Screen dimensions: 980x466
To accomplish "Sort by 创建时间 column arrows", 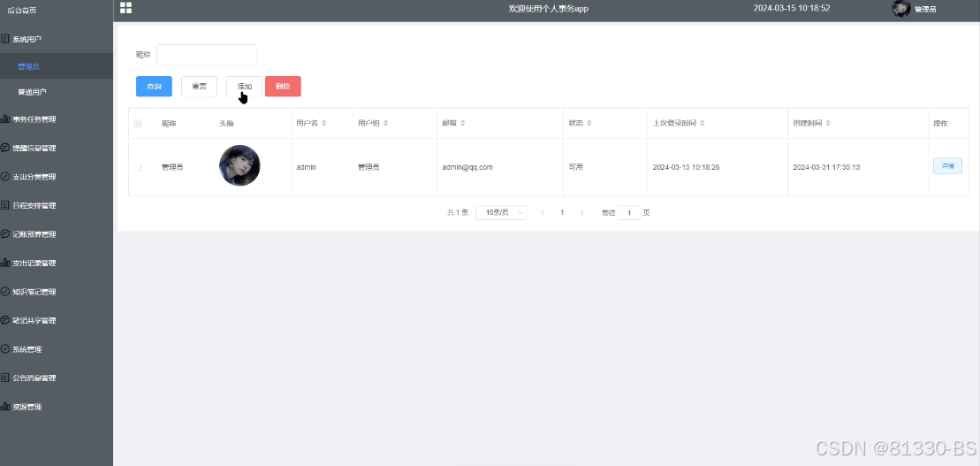I will click(x=827, y=123).
